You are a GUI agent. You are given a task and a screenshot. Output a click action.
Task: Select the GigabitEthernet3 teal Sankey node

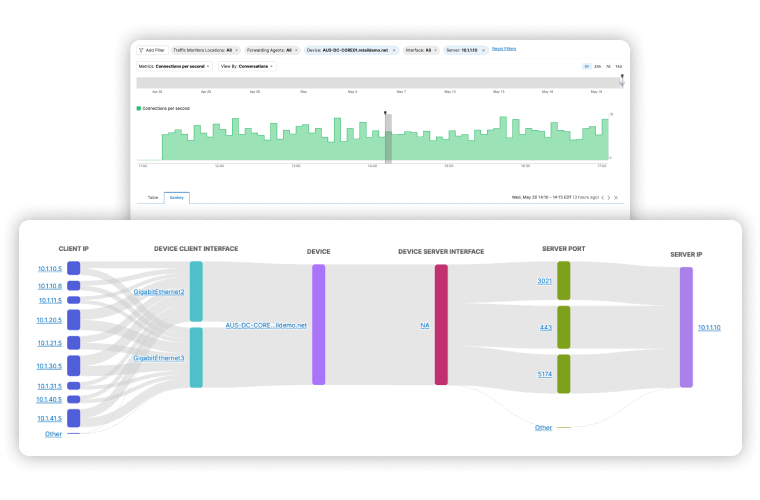click(196, 358)
